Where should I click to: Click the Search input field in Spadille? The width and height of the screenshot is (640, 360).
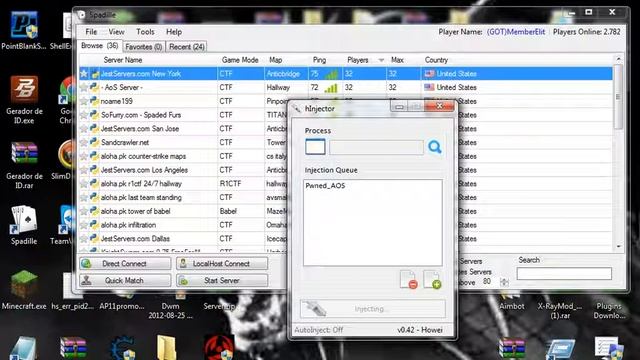tap(564, 273)
